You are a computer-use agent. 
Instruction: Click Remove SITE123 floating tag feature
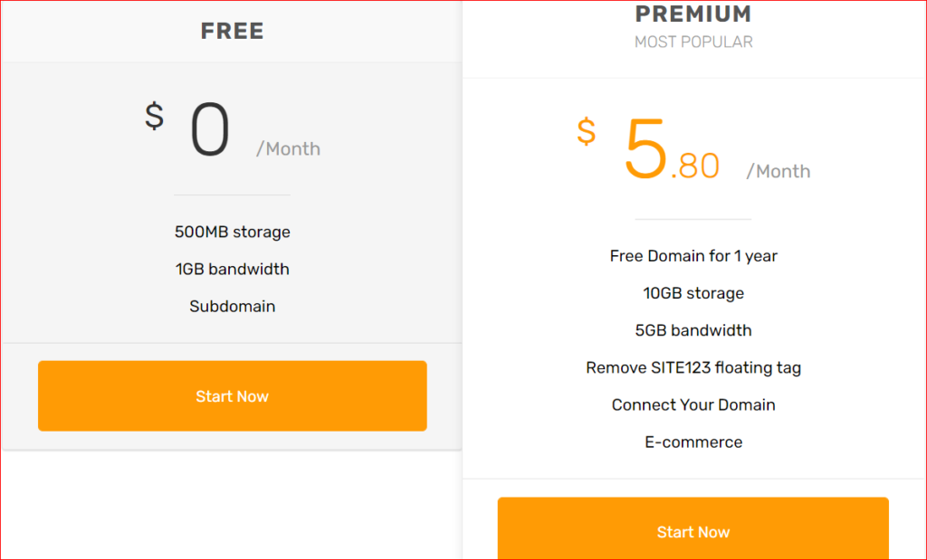[693, 367]
